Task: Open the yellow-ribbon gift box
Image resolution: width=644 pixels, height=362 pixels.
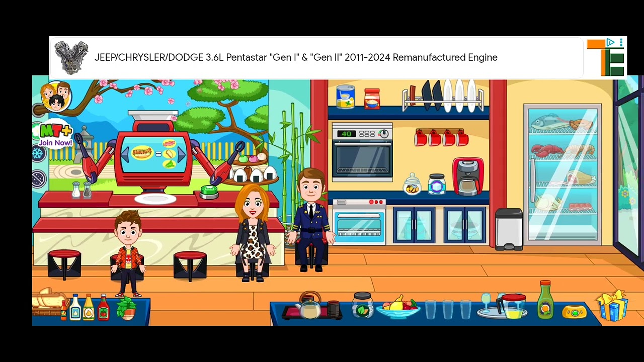Action: [x=613, y=305]
